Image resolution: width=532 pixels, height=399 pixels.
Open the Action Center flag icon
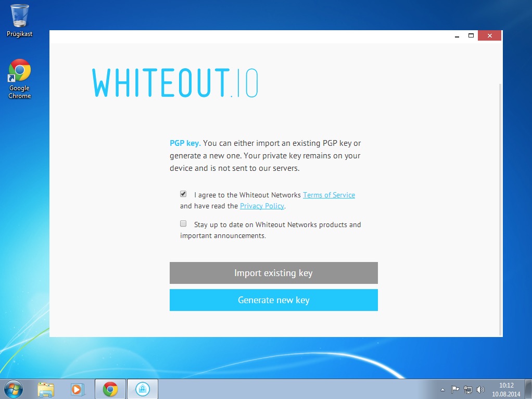(x=455, y=389)
